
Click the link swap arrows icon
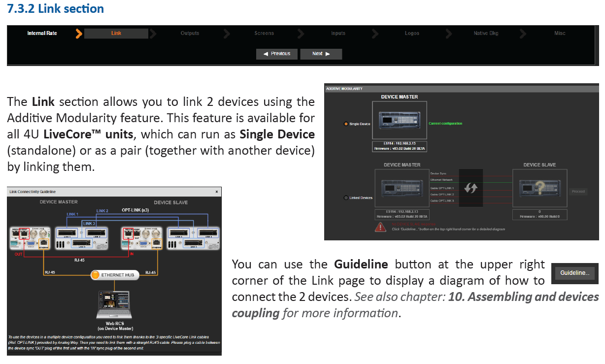471,188
